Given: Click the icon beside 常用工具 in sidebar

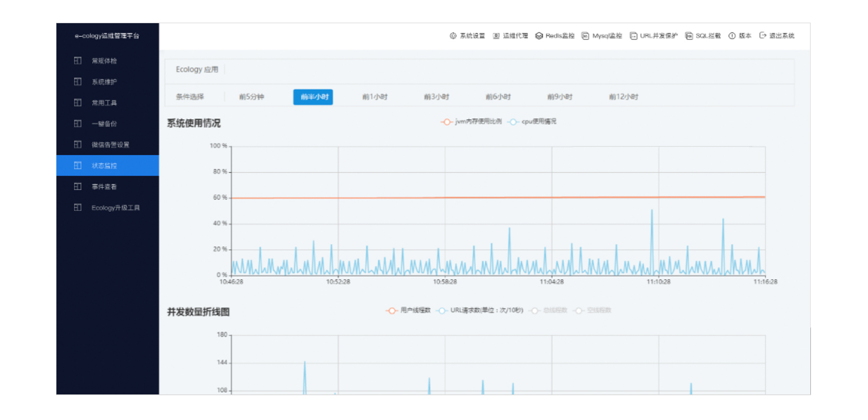Looking at the screenshot, I should [78, 103].
